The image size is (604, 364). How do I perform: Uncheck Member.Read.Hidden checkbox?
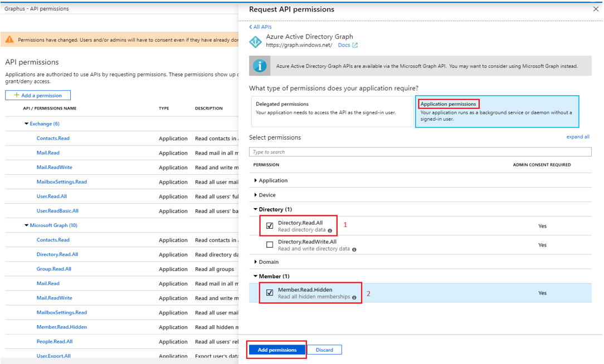pyautogui.click(x=270, y=293)
